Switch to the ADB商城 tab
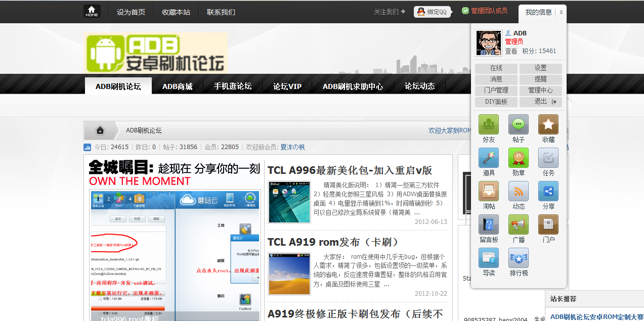Screen dimensions: 644x321 [177, 86]
